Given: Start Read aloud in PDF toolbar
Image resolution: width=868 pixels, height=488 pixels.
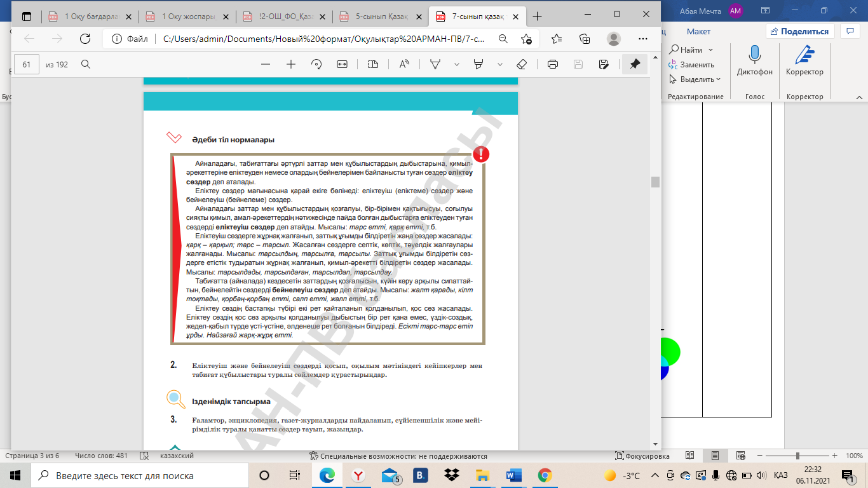Looking at the screenshot, I should tap(404, 64).
